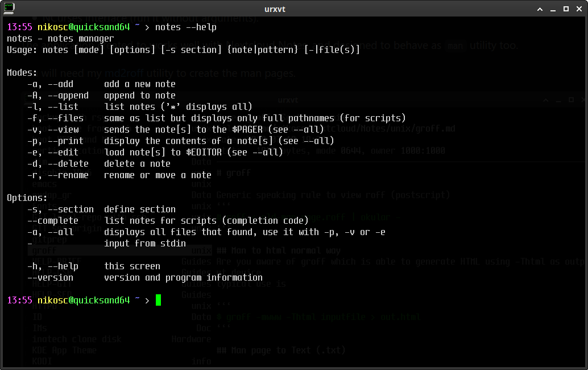The width and height of the screenshot is (588, 370).
Task: Minimize the urxvt window
Action: [553, 9]
